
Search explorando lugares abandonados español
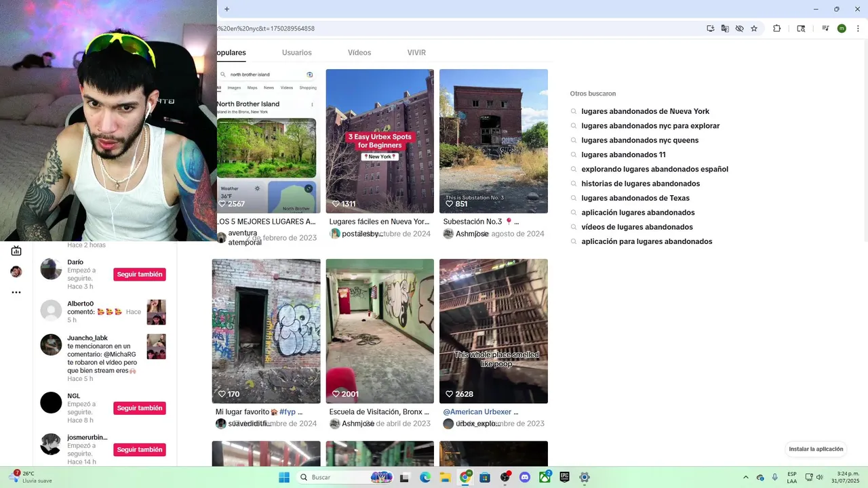pyautogui.click(x=654, y=169)
